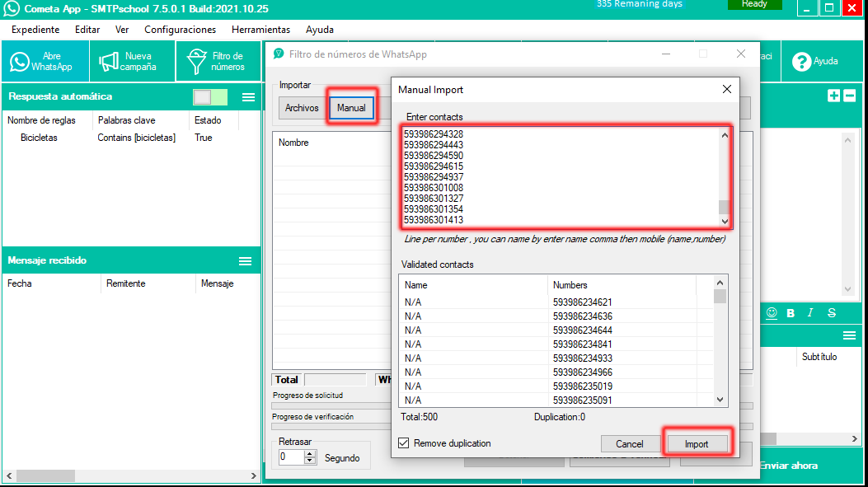Image resolution: width=868 pixels, height=487 pixels.
Task: Click the Import button
Action: [x=697, y=444]
